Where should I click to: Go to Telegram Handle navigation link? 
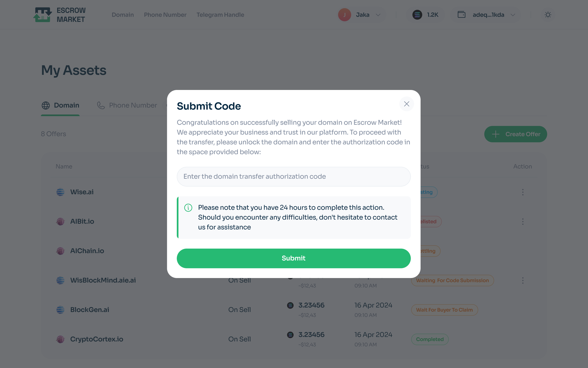[220, 15]
